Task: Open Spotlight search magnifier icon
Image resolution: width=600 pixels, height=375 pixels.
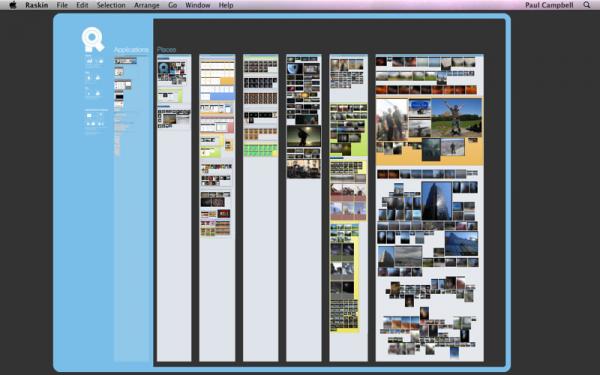Action: pyautogui.click(x=587, y=5)
